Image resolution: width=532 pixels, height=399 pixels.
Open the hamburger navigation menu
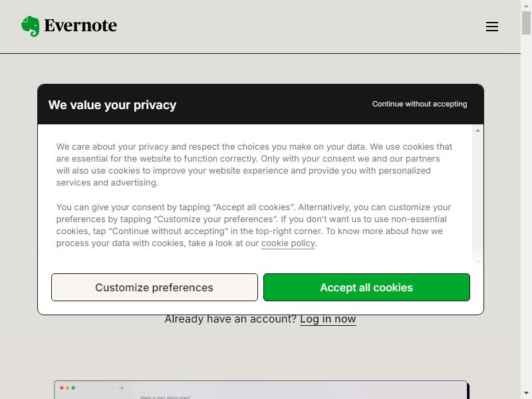pyautogui.click(x=492, y=27)
